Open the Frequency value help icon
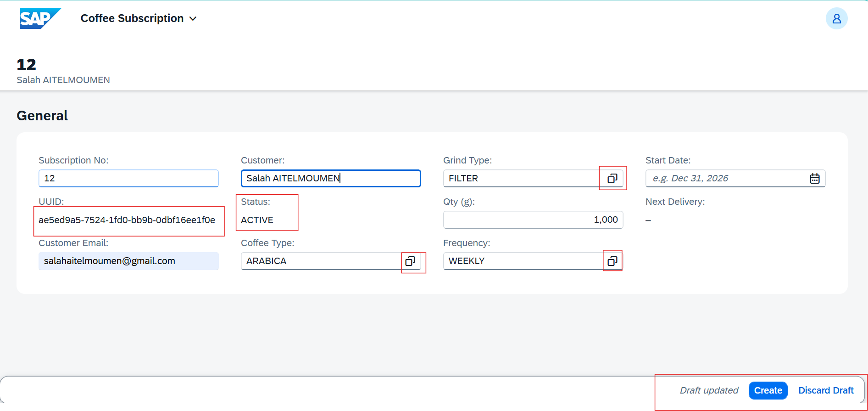The width and height of the screenshot is (868, 411). tap(612, 261)
